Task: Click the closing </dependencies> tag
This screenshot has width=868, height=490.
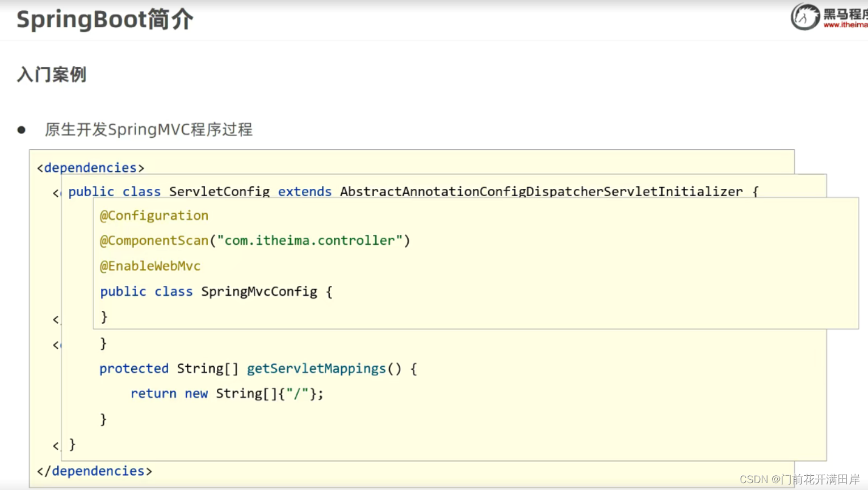Action: tap(94, 471)
